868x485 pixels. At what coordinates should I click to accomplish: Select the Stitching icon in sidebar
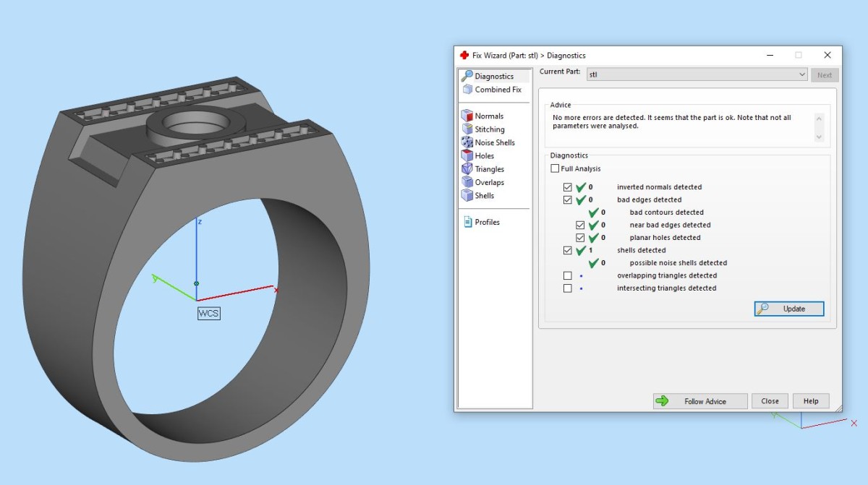467,129
